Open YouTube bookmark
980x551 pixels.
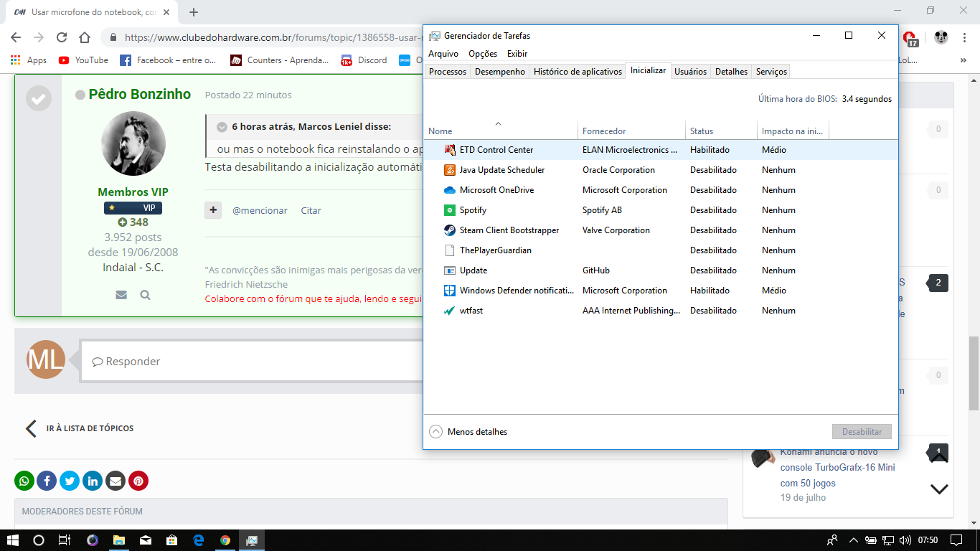[83, 60]
